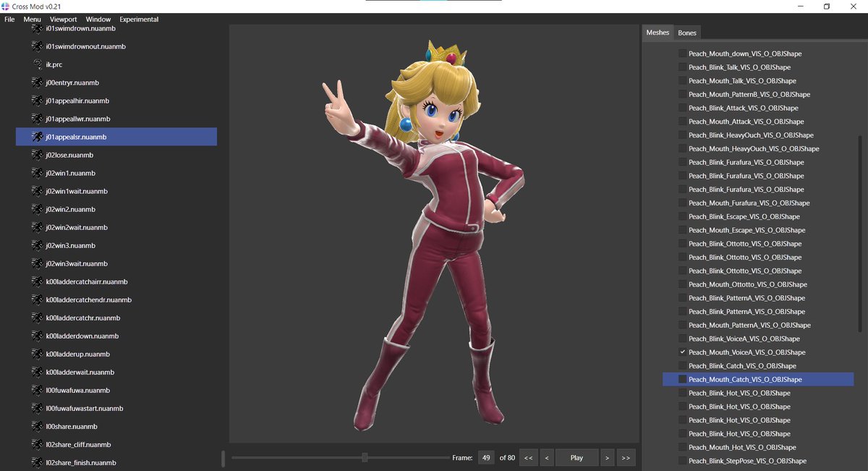
Task: Uncheck Peach_Mouth_VoiceA_VIS_O_OBJShape mesh visibility
Action: pos(682,352)
